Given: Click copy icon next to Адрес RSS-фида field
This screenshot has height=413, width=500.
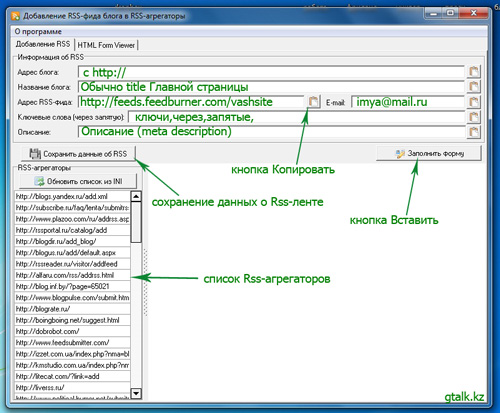Looking at the screenshot, I should pyautogui.click(x=313, y=102).
